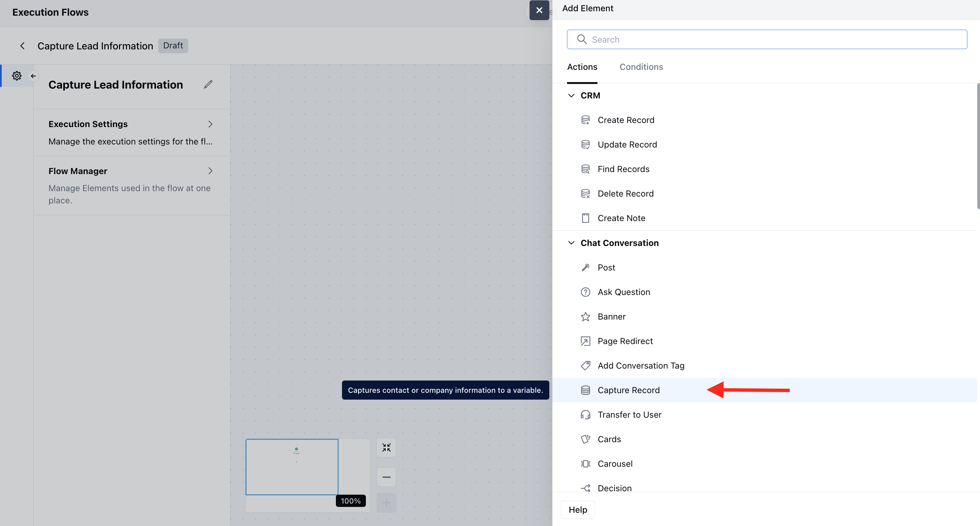The height and width of the screenshot is (526, 980).
Task: Open Execution Settings section
Action: pos(132,133)
